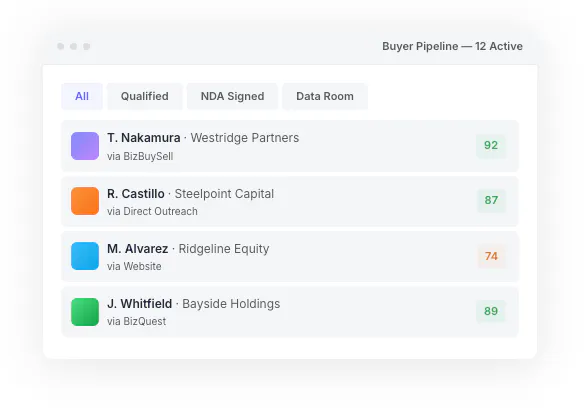Open the T. Nakamura buyer name
This screenshot has height=413, width=585.
click(144, 138)
